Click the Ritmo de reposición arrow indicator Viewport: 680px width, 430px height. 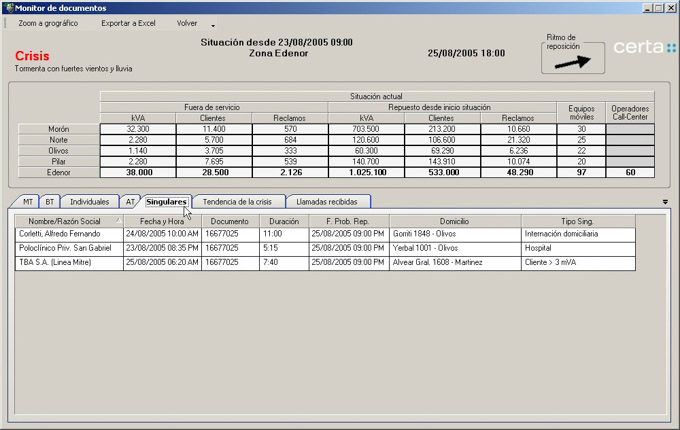[x=573, y=61]
